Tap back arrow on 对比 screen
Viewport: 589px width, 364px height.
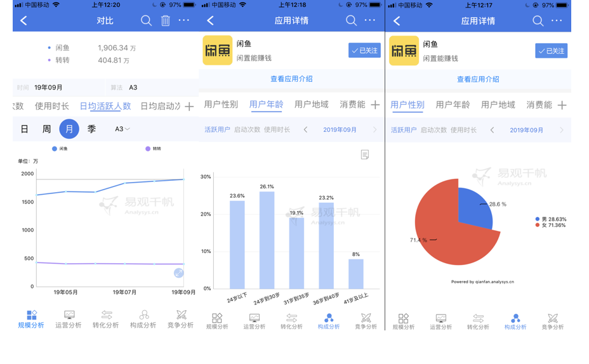23,21
